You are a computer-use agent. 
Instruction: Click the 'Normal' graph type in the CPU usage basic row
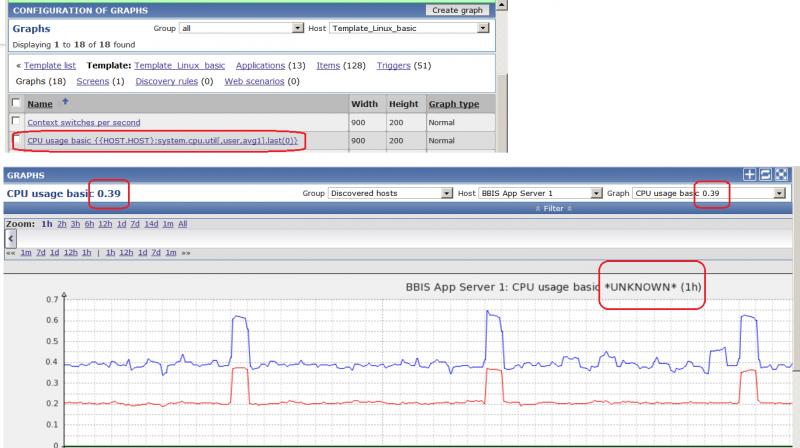(x=441, y=140)
